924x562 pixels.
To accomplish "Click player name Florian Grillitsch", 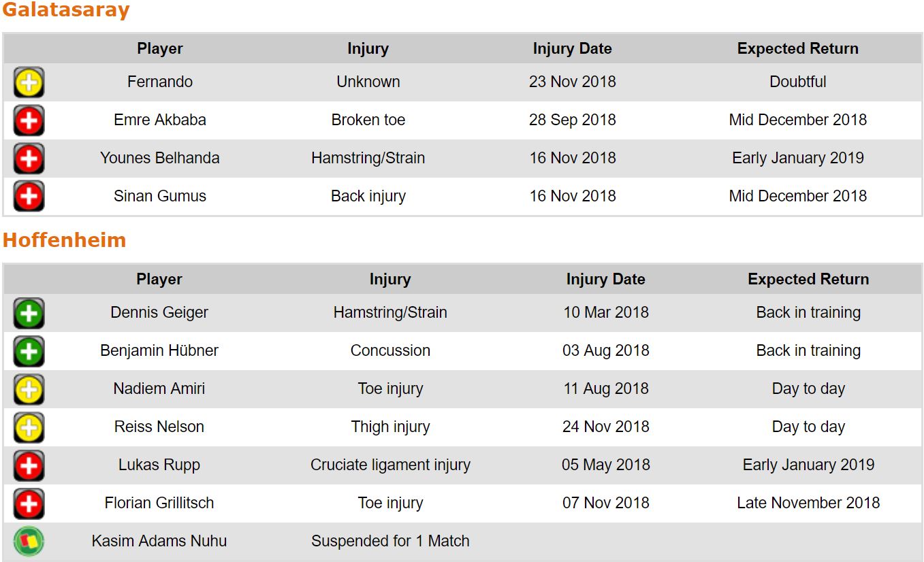I will [x=159, y=503].
